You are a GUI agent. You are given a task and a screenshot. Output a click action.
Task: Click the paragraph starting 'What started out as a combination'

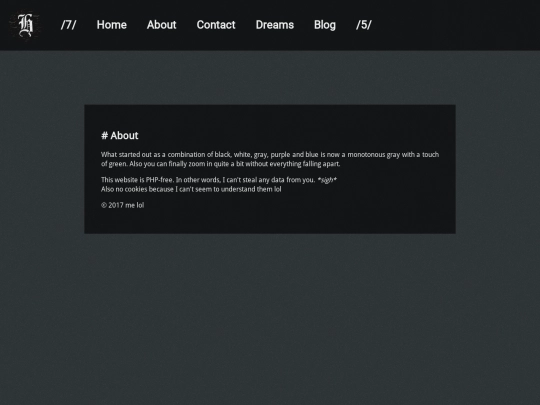(270, 159)
